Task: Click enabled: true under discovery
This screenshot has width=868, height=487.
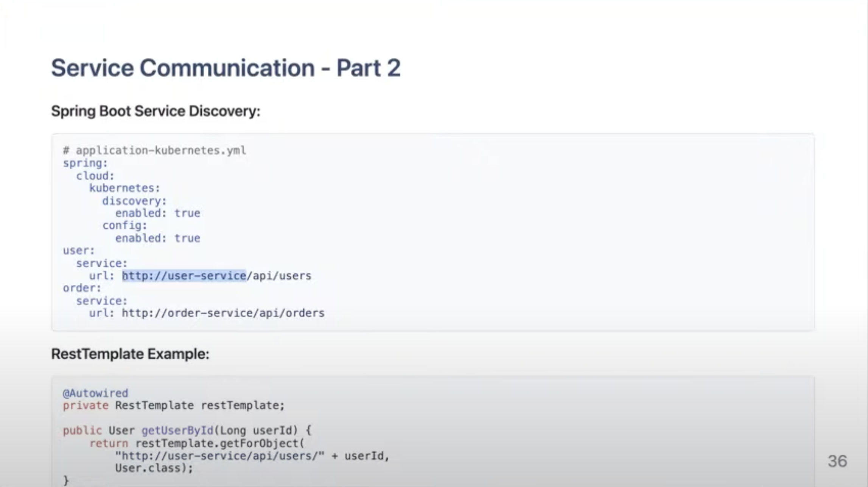Action: 157,213
